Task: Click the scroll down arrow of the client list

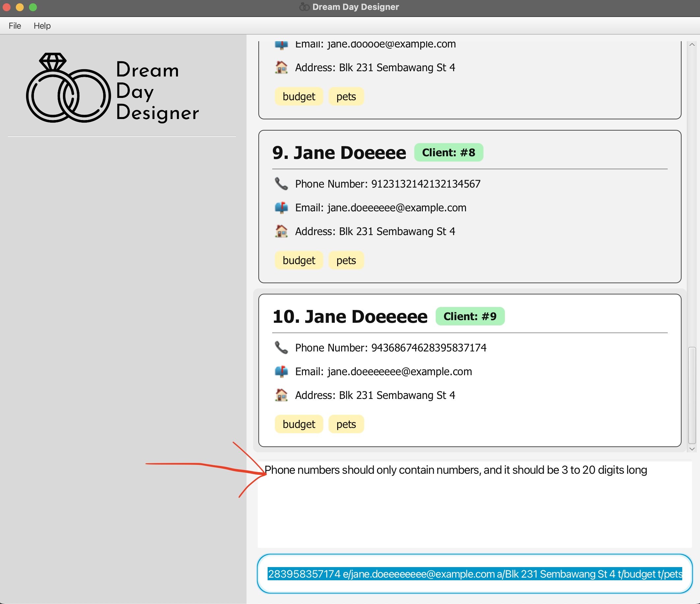Action: 691,449
